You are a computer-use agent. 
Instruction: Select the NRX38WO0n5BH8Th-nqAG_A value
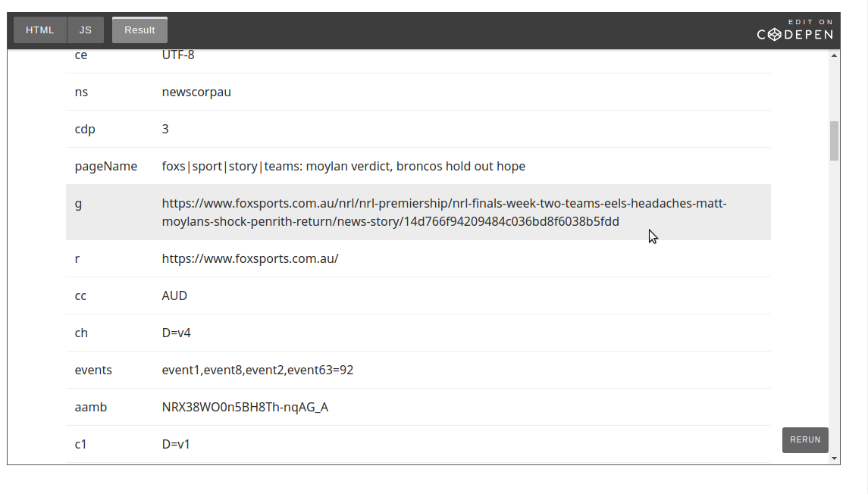click(x=245, y=407)
